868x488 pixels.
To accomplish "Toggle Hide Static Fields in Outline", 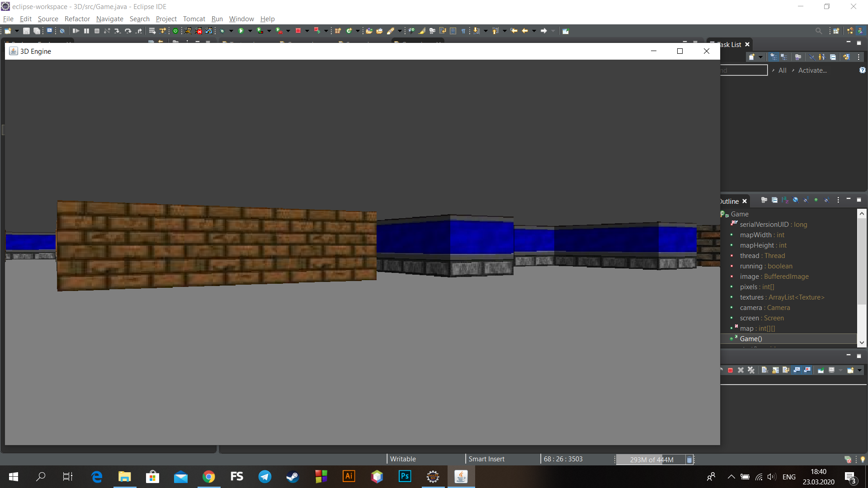I will [805, 201].
